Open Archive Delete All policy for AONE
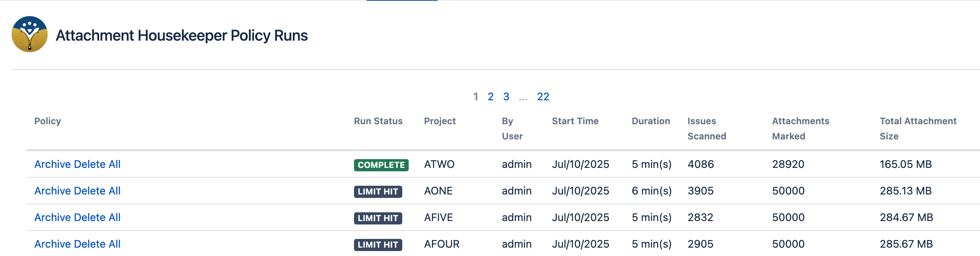 77,191
